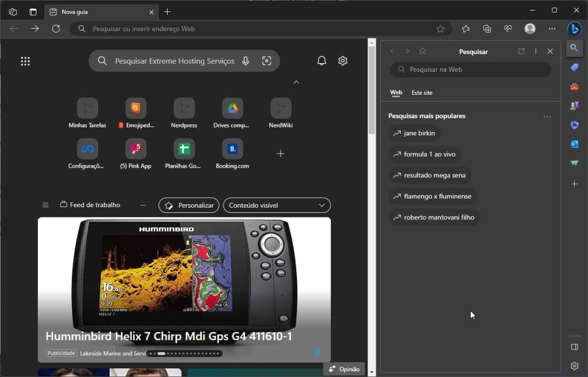
Task: Open Collections icon in toolbar
Action: point(487,29)
